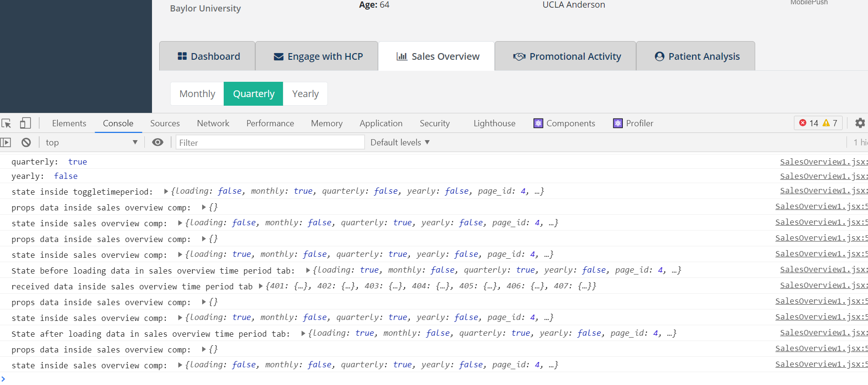The height and width of the screenshot is (385, 868).
Task: Toggle the live expression eye icon
Action: coord(158,143)
